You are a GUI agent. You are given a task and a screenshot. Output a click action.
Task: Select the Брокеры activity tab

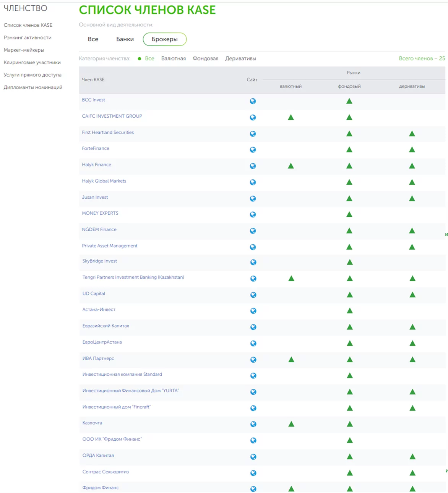coord(165,39)
